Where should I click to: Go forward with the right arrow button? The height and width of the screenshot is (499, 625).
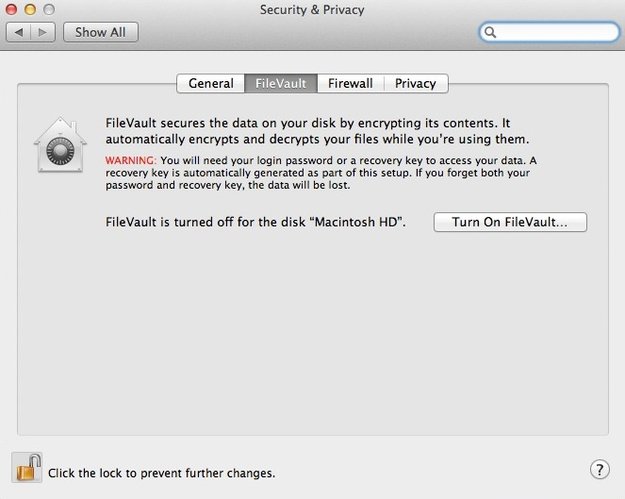(x=43, y=32)
